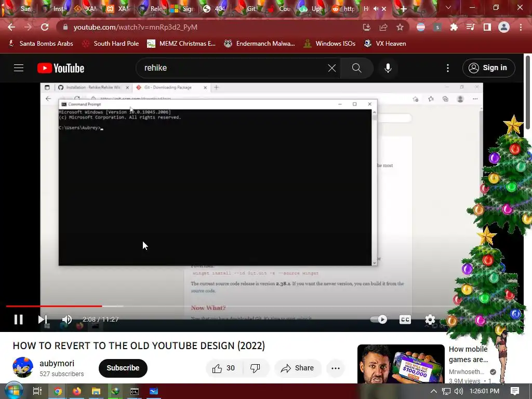This screenshot has height=399, width=532.
Task: Go to the YouTube home logo
Action: click(x=61, y=68)
